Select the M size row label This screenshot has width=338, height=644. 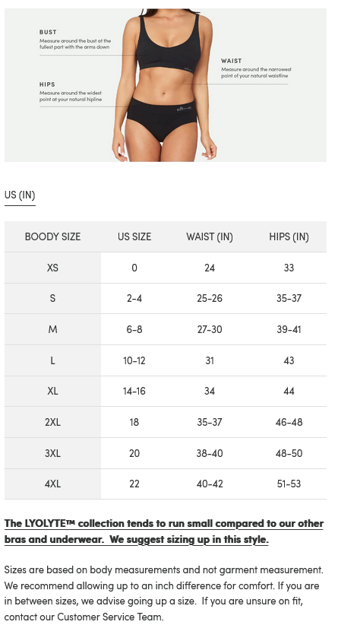pyautogui.click(x=52, y=329)
